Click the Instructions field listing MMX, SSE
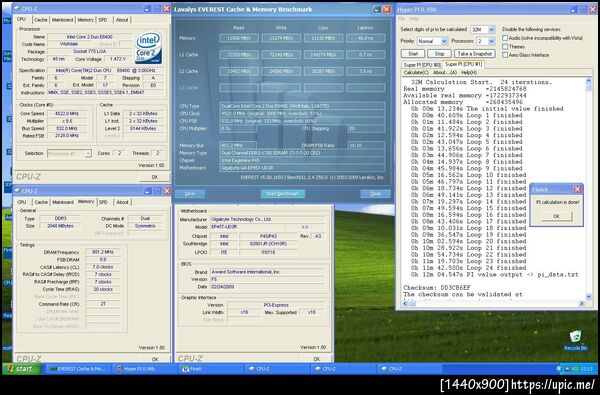Viewport: 600px width, 395px height. pyautogui.click(x=106, y=93)
